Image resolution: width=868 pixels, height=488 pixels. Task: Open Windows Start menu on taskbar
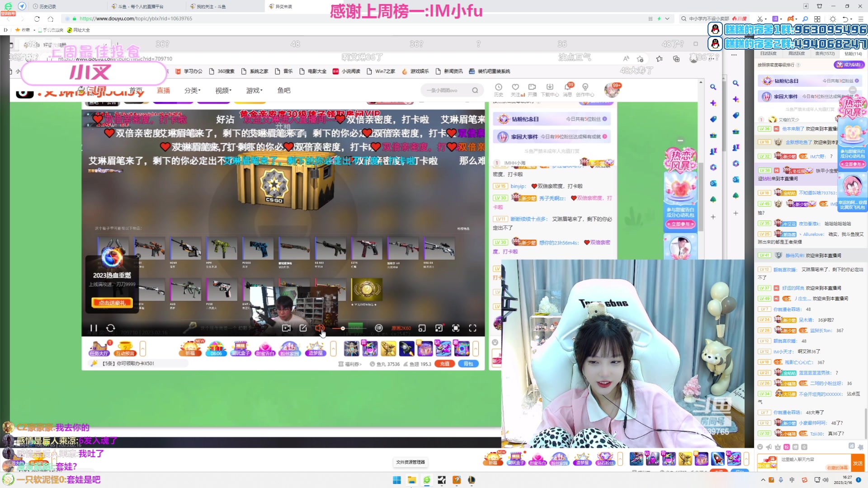pos(397,480)
